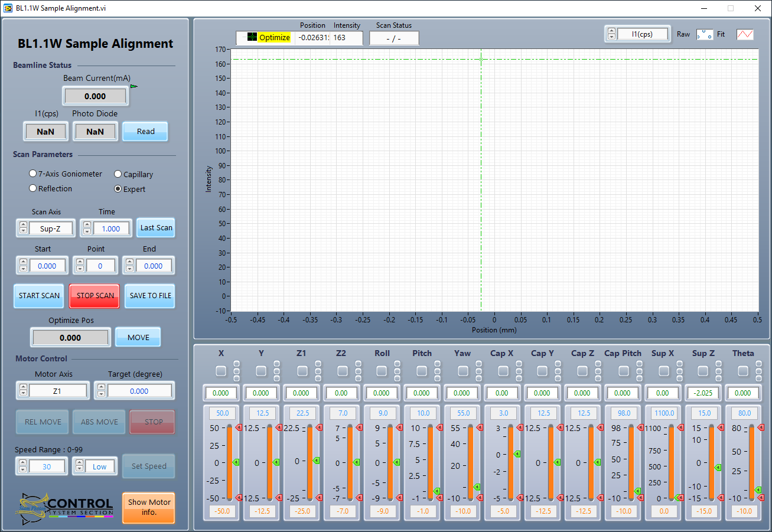Click the Photo Diode NaN indicator

pos(95,132)
